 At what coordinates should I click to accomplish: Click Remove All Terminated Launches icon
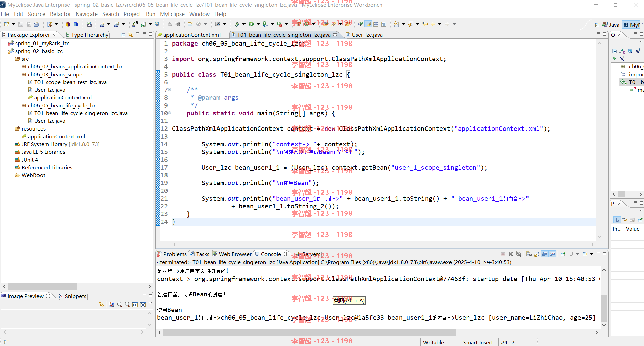coord(519,254)
